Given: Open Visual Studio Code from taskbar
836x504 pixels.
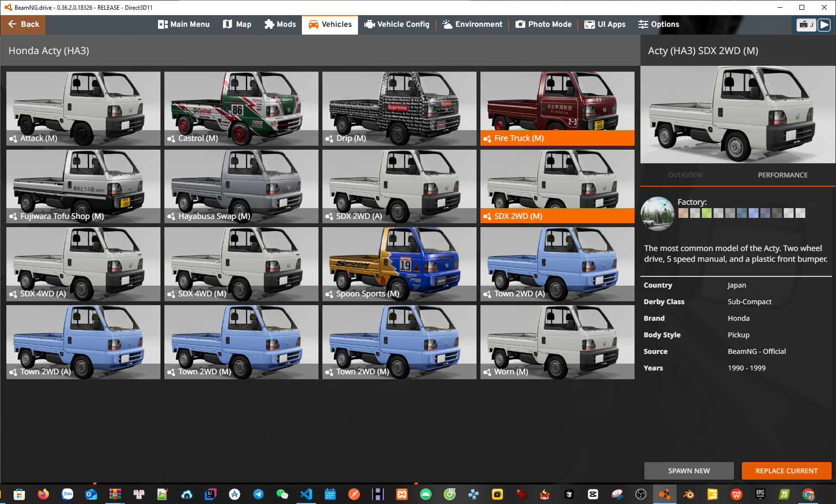Looking at the screenshot, I should [x=306, y=494].
